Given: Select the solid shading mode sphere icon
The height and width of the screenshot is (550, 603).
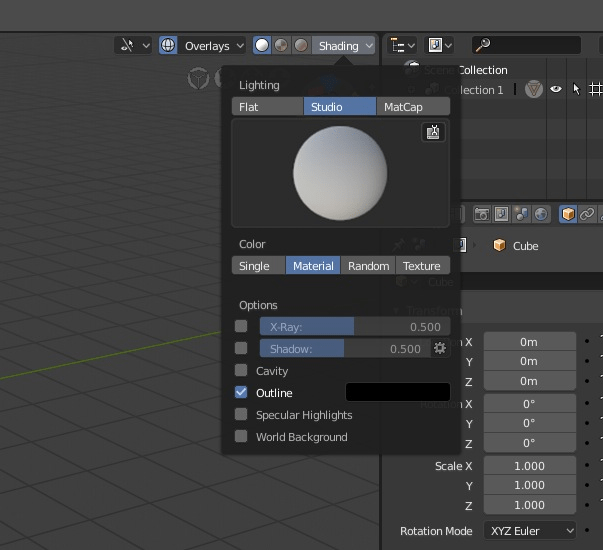Looking at the screenshot, I should coord(262,45).
